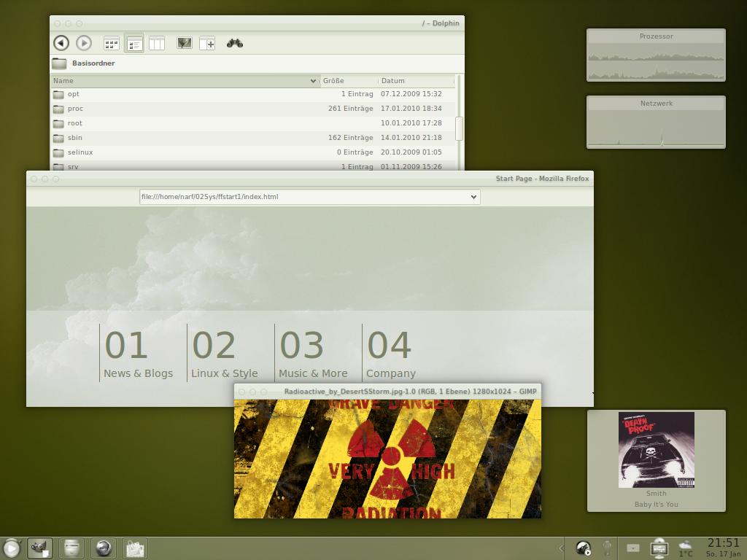747x560 pixels.
Task: Sort Dolphin list by Größe column
Action: [349, 81]
